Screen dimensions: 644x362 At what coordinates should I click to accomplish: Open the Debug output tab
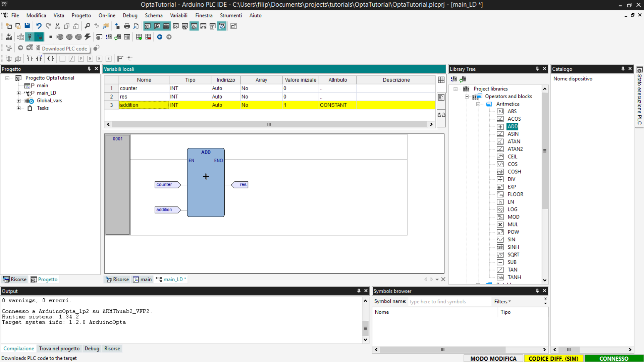[x=92, y=349]
